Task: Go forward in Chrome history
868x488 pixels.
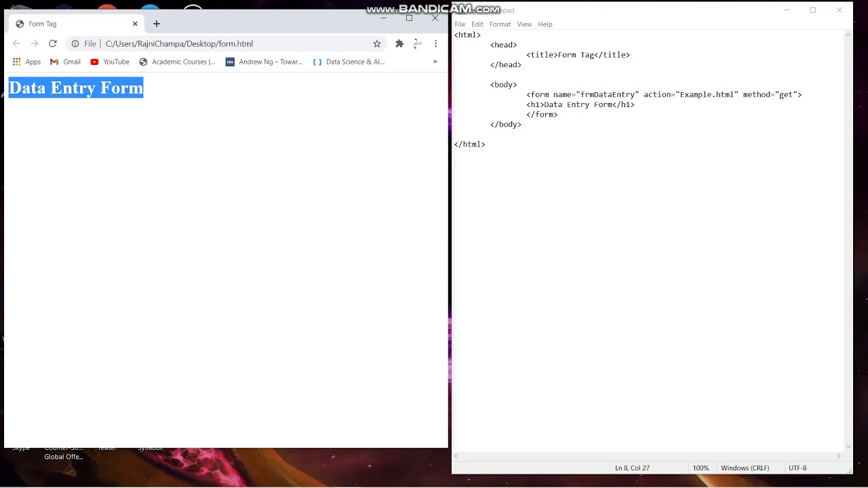Action: [x=35, y=43]
